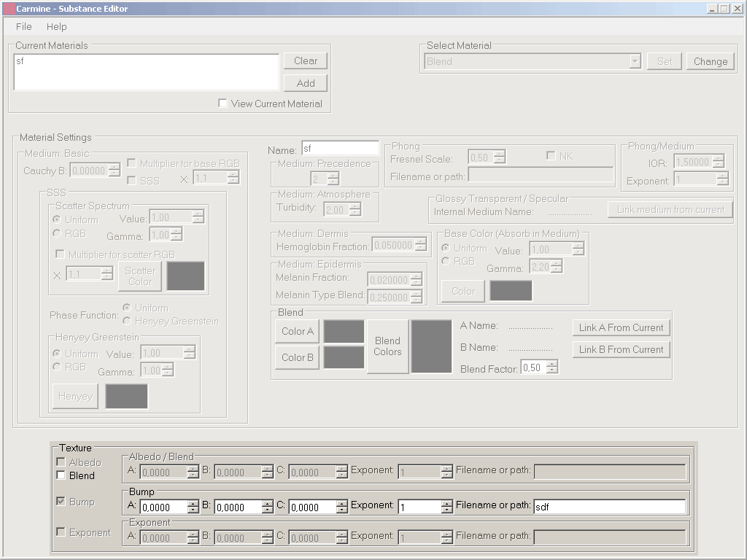
Task: Click the Clear button
Action: [x=306, y=61]
